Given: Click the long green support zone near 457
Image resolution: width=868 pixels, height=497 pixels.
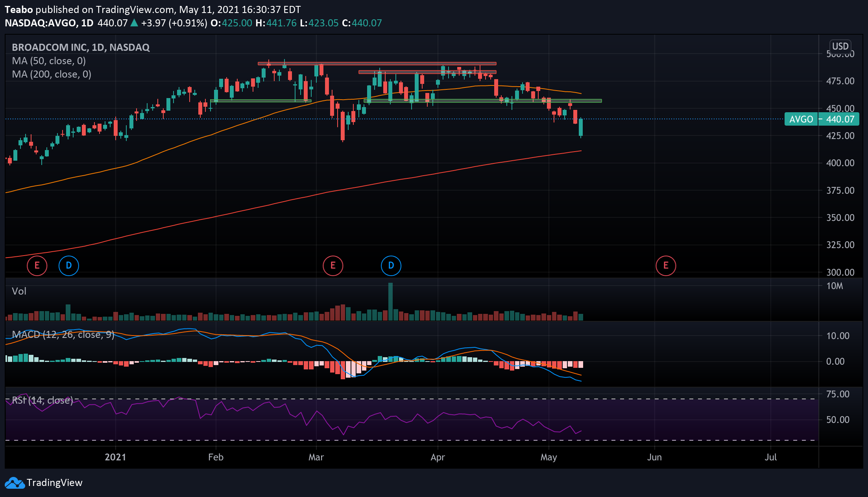Looking at the screenshot, I should 483,101.
